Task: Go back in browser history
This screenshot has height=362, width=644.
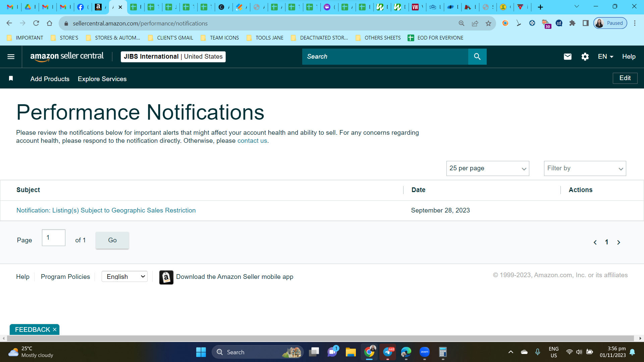Action: point(9,23)
